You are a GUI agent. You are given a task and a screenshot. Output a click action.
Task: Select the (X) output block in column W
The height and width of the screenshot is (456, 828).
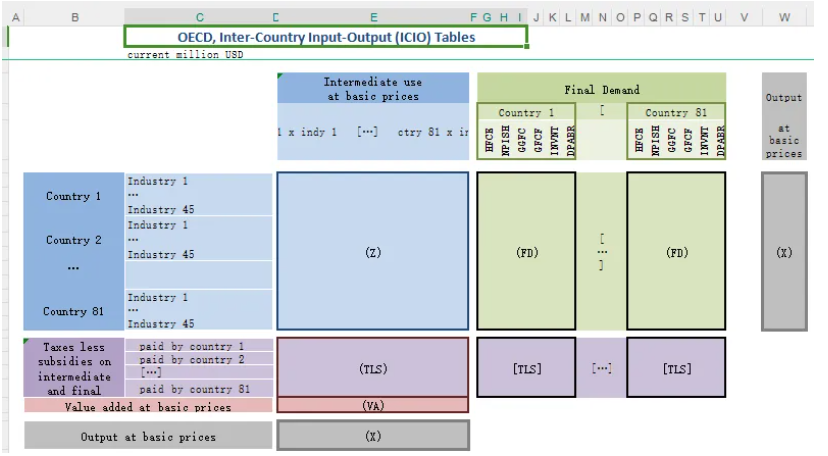[784, 252]
